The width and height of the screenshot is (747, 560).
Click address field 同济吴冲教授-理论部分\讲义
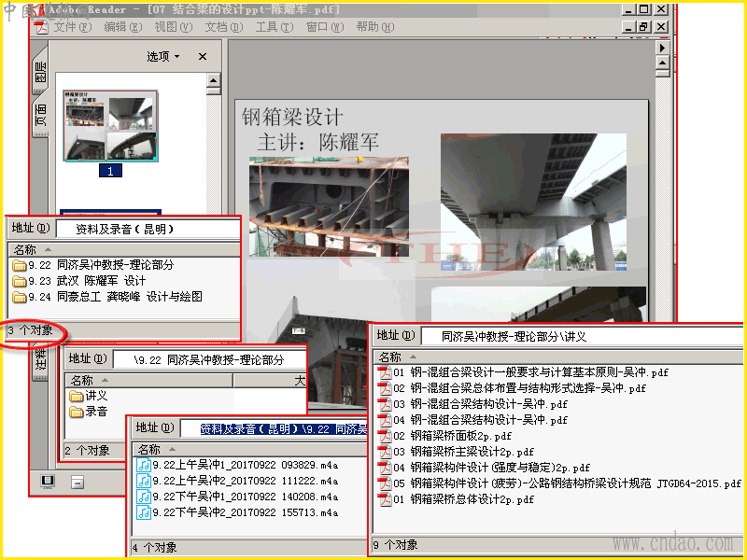coord(582,337)
